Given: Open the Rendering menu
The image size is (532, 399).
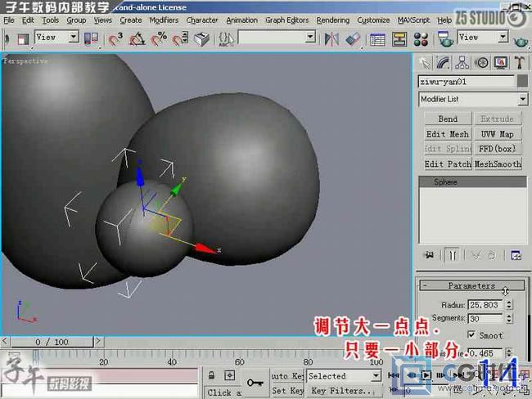Looking at the screenshot, I should point(333,20).
